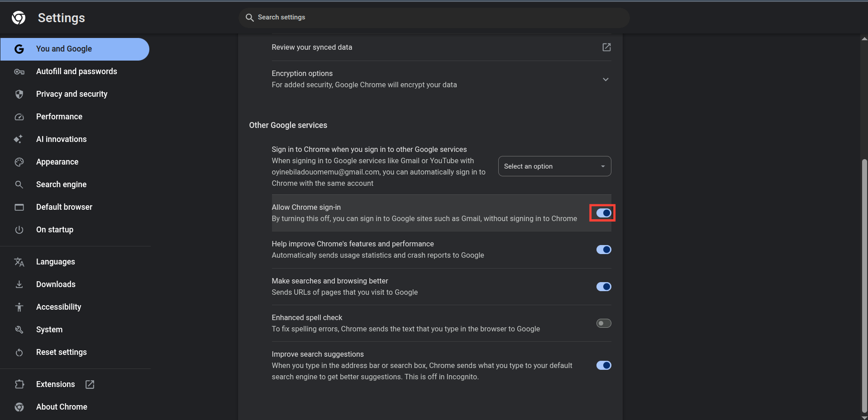Disable Allow Chrome sign-in

coord(603,212)
